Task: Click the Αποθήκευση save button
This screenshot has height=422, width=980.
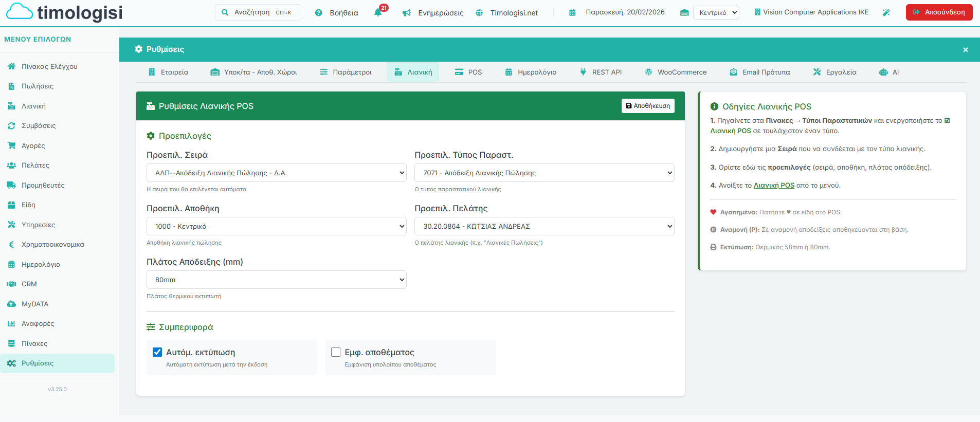Action: [648, 106]
